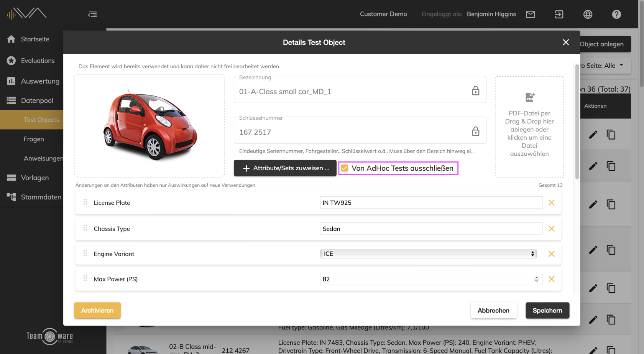This screenshot has height=354, width=644.
Task: Open Vorlagen in the sidebar
Action: [x=35, y=178]
